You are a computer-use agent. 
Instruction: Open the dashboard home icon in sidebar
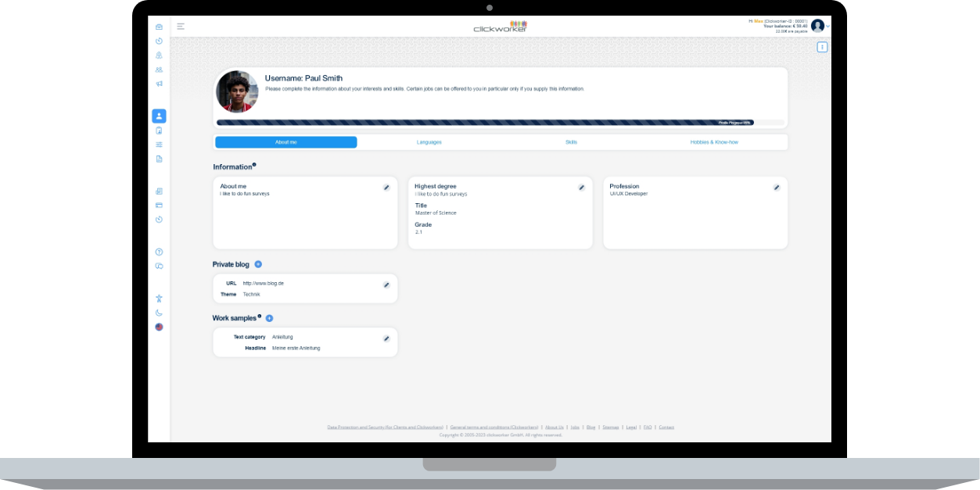(x=159, y=25)
